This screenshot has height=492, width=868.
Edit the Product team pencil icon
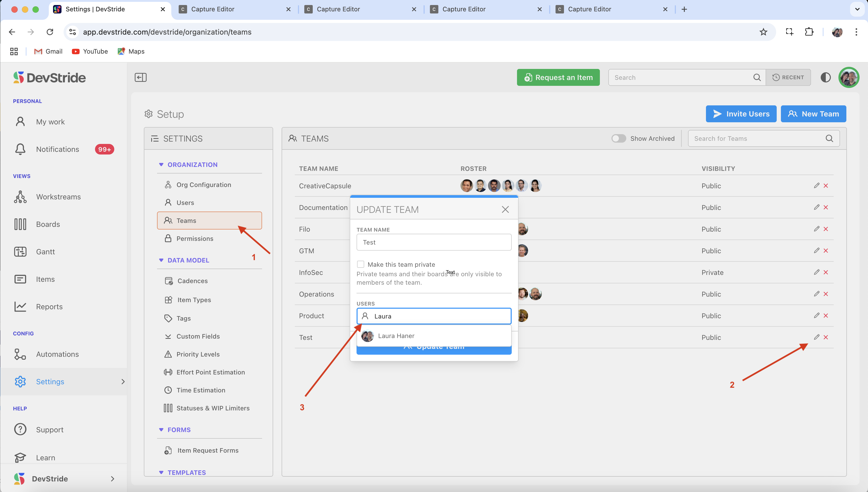point(816,315)
